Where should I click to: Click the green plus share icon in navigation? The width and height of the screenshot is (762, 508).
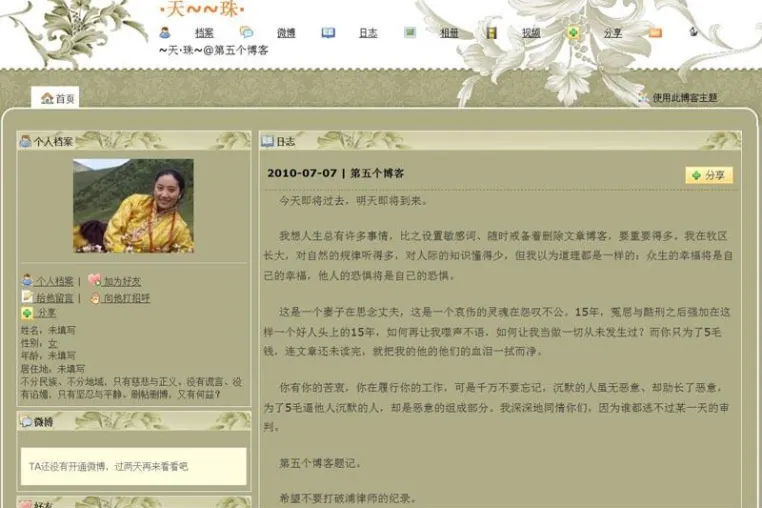point(573,33)
